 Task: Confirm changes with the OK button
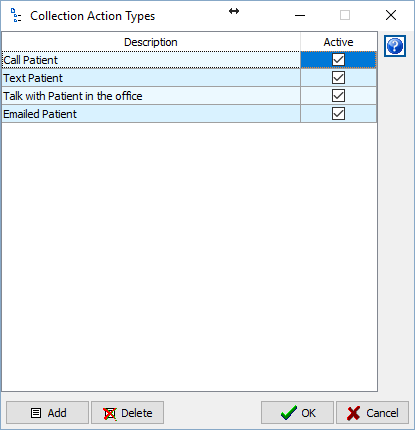297,413
